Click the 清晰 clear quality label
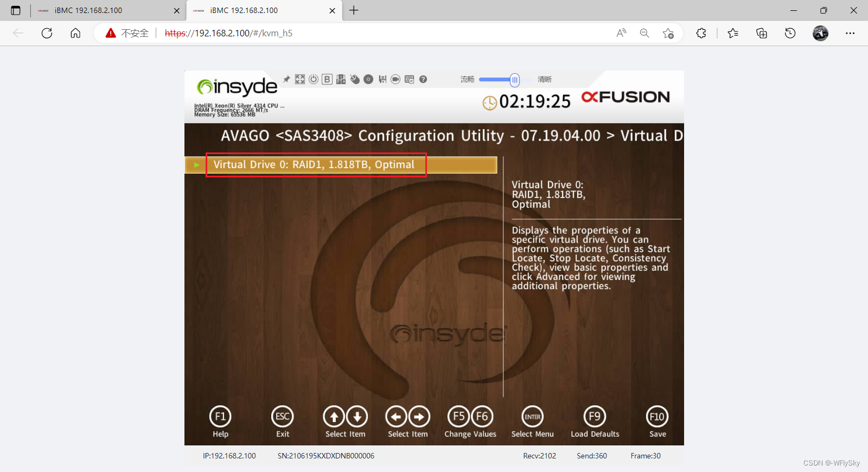This screenshot has width=868, height=472. pos(545,79)
